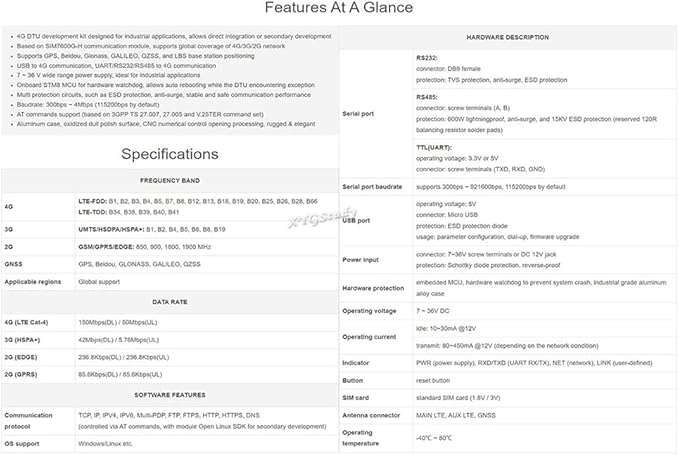Click the SIM card row label
Viewport: 679px width, 455px height.
click(356, 398)
